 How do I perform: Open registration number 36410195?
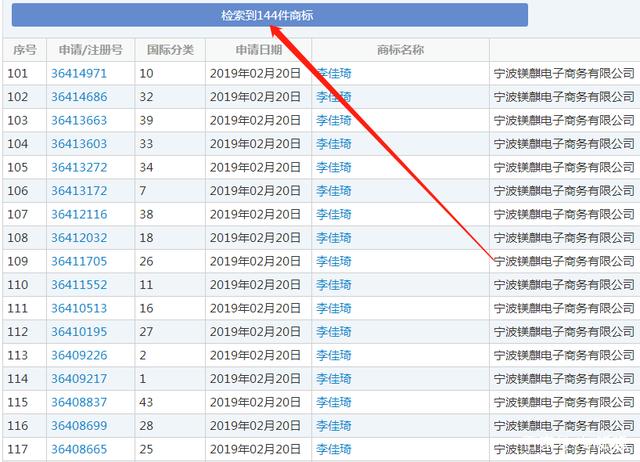(79, 332)
